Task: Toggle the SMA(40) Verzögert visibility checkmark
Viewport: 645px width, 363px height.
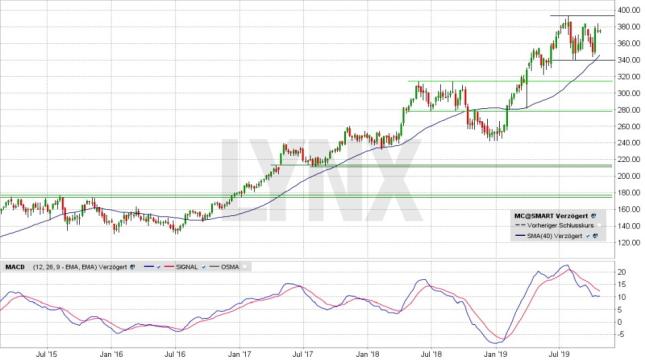Action: 587,236
